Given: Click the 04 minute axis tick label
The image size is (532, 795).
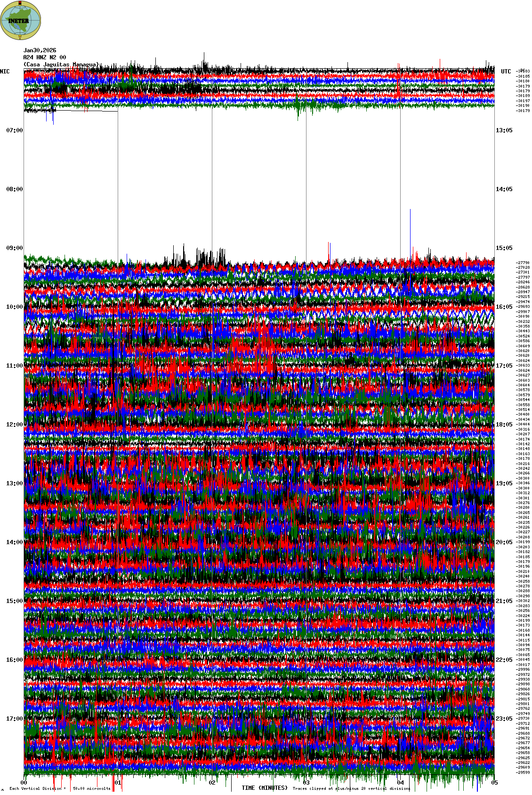Looking at the screenshot, I should (x=401, y=783).
